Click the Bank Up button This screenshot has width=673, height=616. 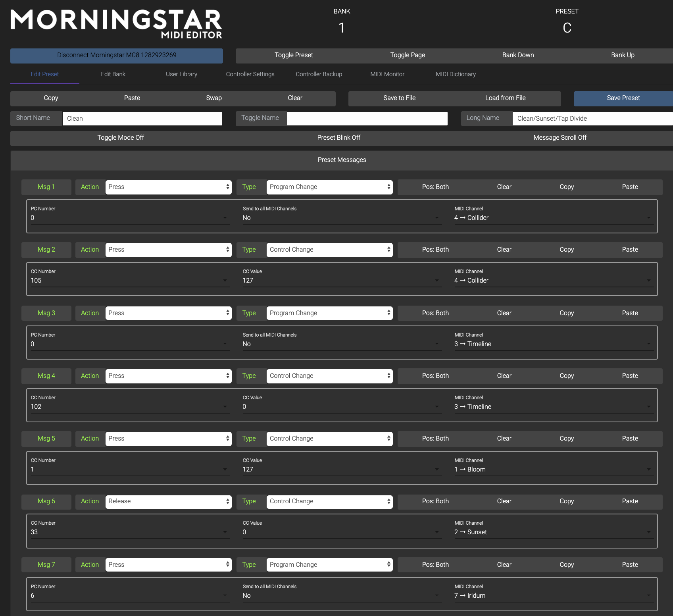coord(623,56)
